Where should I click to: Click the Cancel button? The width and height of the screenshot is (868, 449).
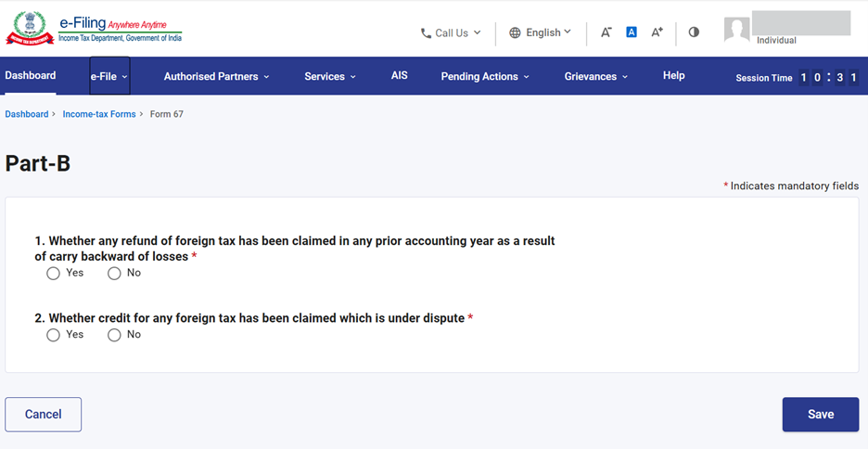[44, 415]
